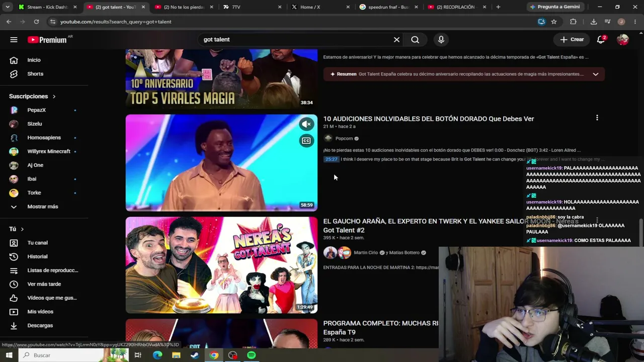Open Microsoft Edge from the taskbar

(157, 355)
